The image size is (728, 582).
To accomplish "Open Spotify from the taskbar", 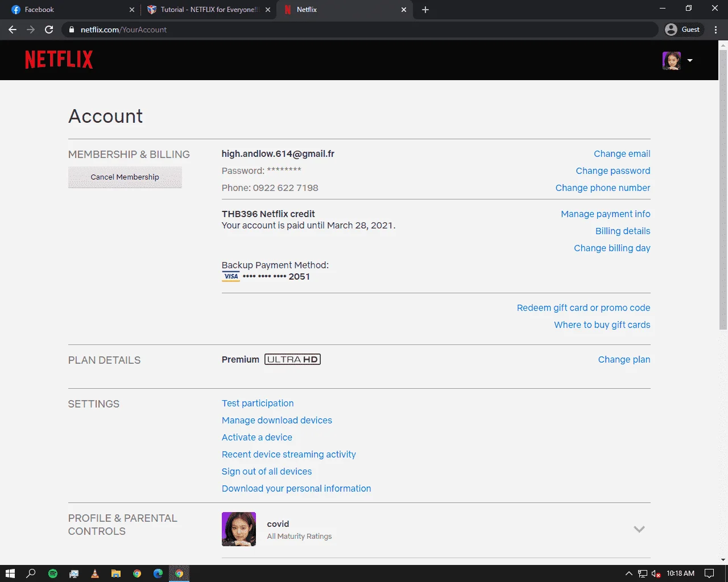I will pos(53,573).
